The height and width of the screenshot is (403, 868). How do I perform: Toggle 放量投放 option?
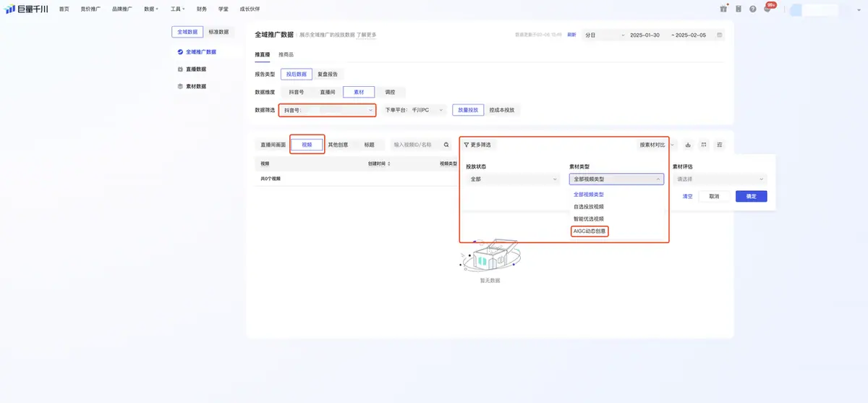[x=469, y=110]
